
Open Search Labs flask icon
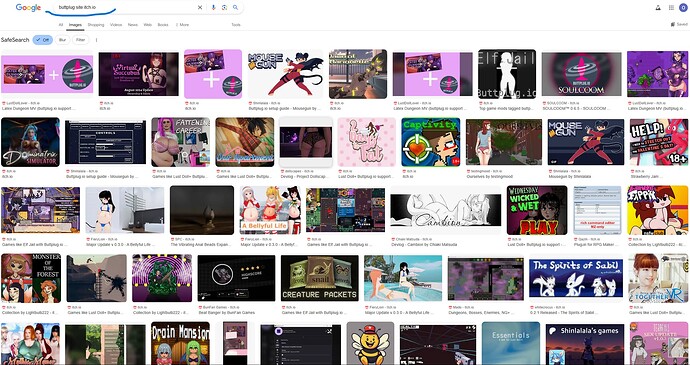click(658, 7)
